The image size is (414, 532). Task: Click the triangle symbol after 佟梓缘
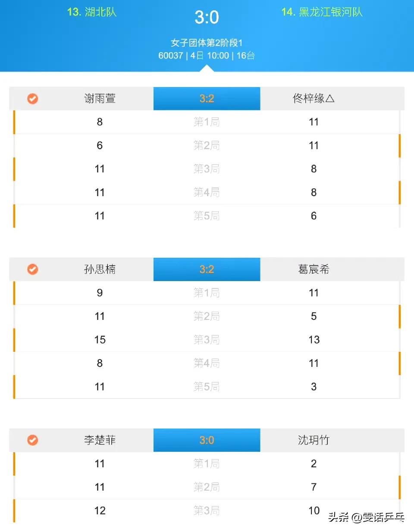click(330, 99)
